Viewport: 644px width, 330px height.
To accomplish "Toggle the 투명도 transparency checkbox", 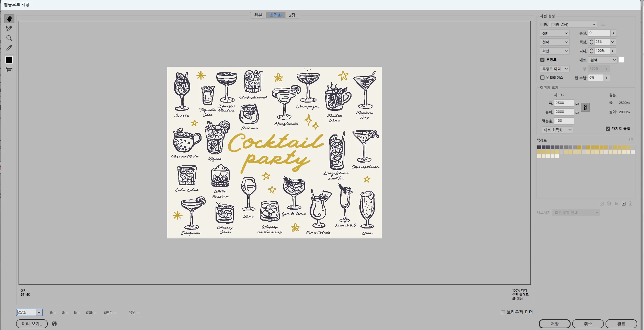I will (542, 60).
